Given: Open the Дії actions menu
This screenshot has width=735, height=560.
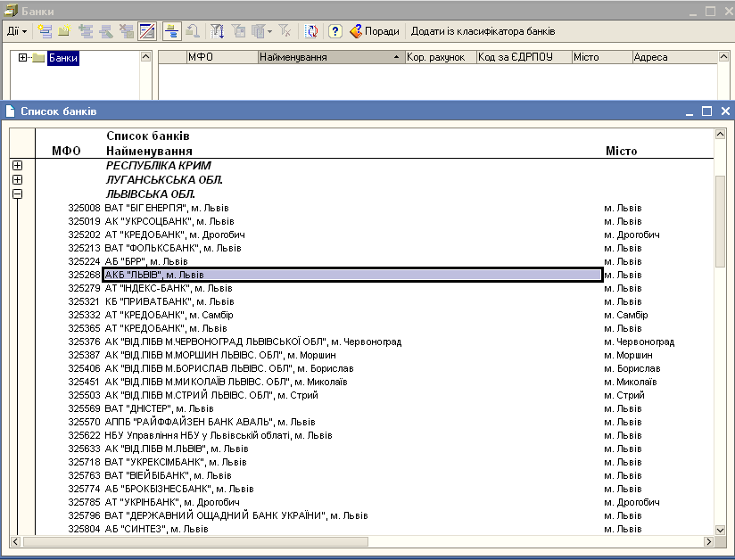Looking at the screenshot, I should coord(17,31).
